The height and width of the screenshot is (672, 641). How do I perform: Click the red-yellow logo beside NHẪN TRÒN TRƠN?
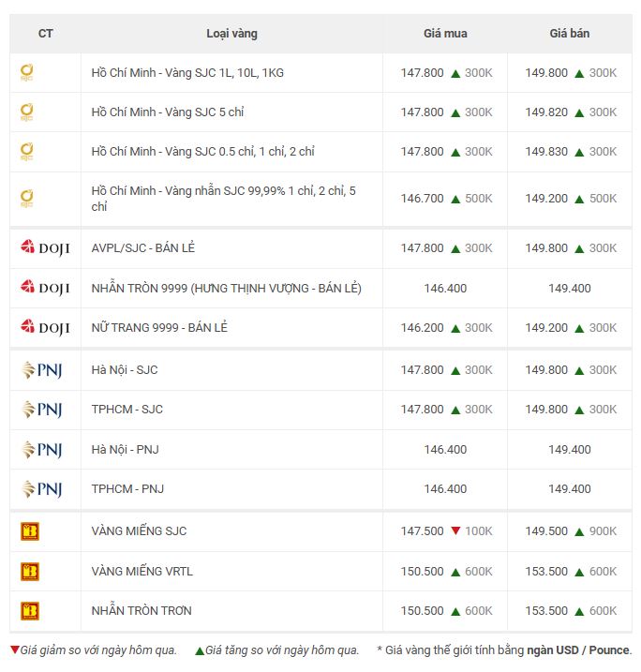(x=30, y=611)
